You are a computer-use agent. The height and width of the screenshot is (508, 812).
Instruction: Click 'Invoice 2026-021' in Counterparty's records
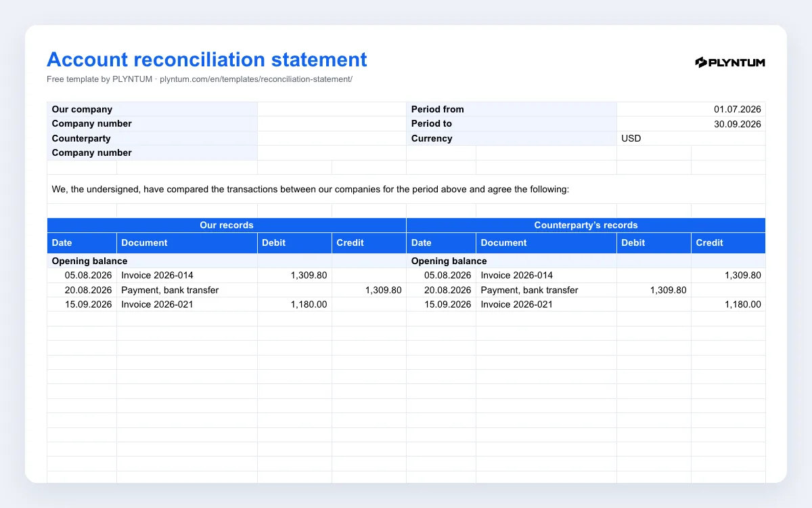[516, 305]
